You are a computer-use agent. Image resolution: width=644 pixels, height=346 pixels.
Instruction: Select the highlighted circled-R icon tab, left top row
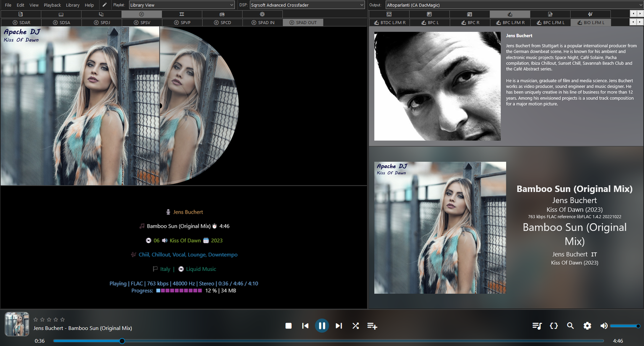click(x=141, y=14)
